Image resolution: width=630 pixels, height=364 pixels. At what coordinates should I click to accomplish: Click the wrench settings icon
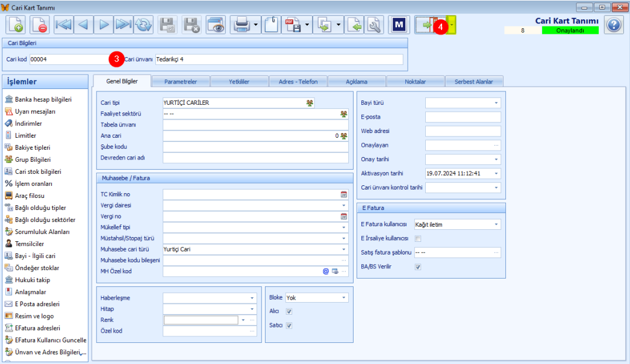coord(374,25)
